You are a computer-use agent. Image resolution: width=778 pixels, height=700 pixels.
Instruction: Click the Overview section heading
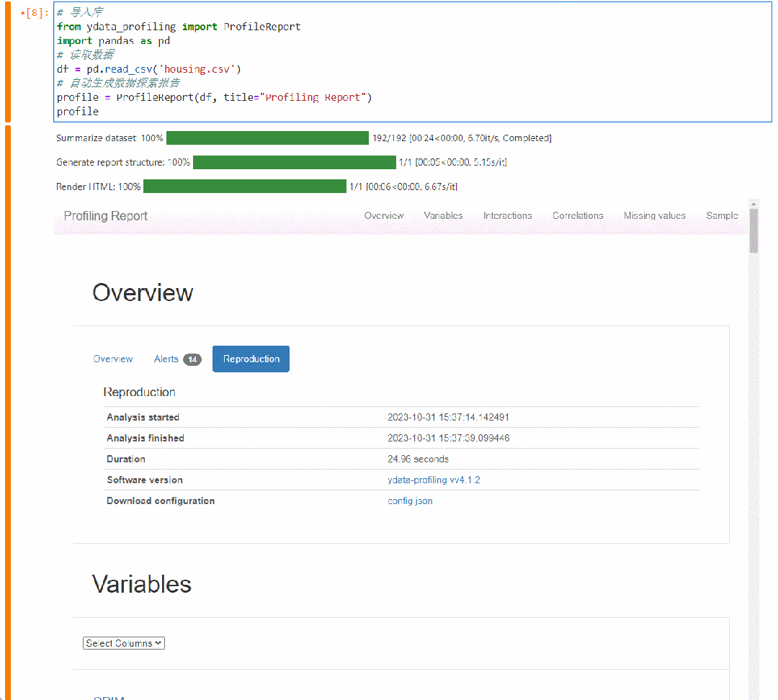pos(143,292)
